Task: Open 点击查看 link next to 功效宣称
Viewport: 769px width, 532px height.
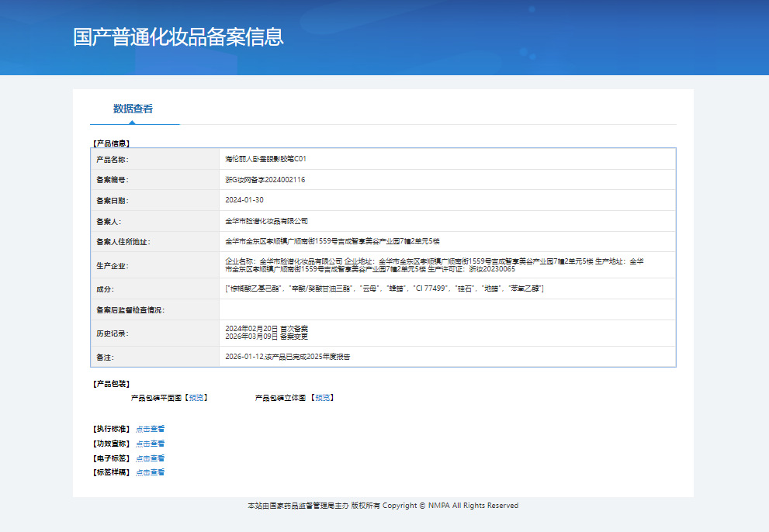Action: (x=150, y=444)
